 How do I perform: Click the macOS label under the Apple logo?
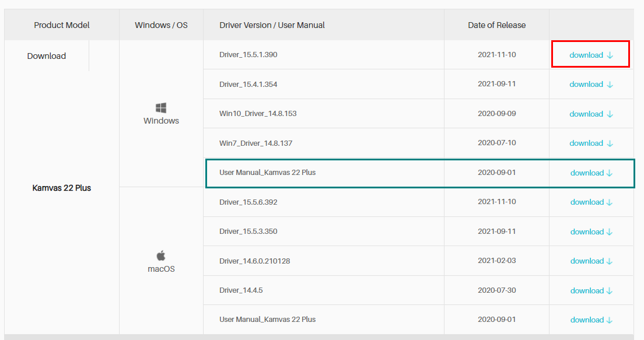pos(161,269)
